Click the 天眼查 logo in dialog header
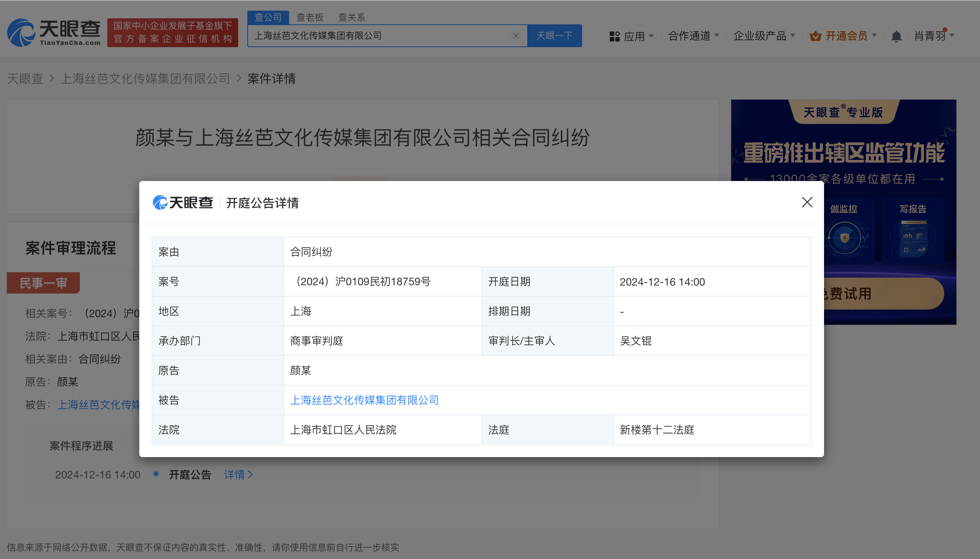The image size is (980, 559). (x=183, y=203)
